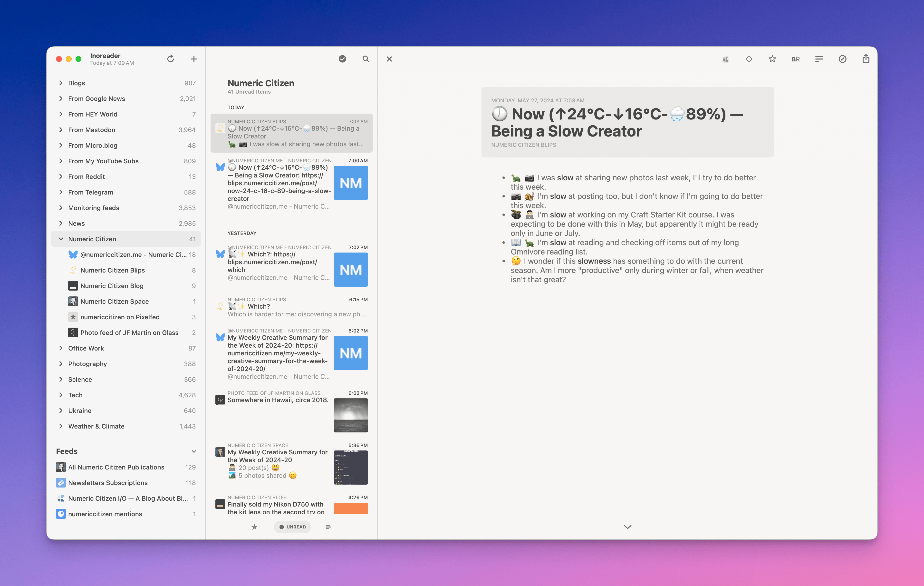Collapse the Numeric Citizen folder
The image size is (924, 586).
(61, 239)
